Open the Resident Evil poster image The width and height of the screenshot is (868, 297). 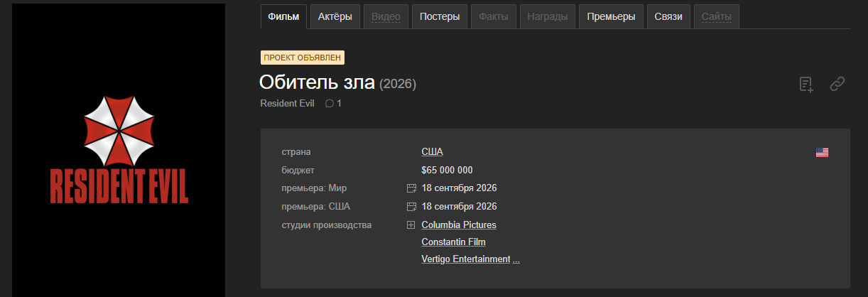(x=119, y=150)
